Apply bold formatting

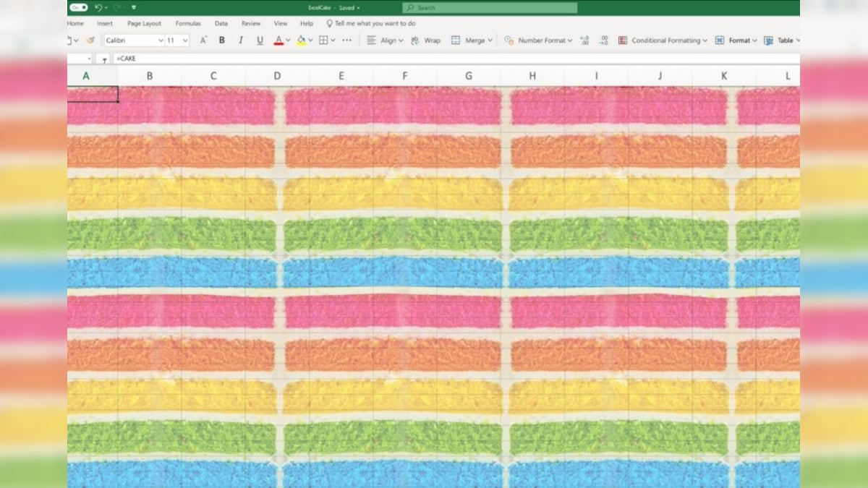pos(221,40)
